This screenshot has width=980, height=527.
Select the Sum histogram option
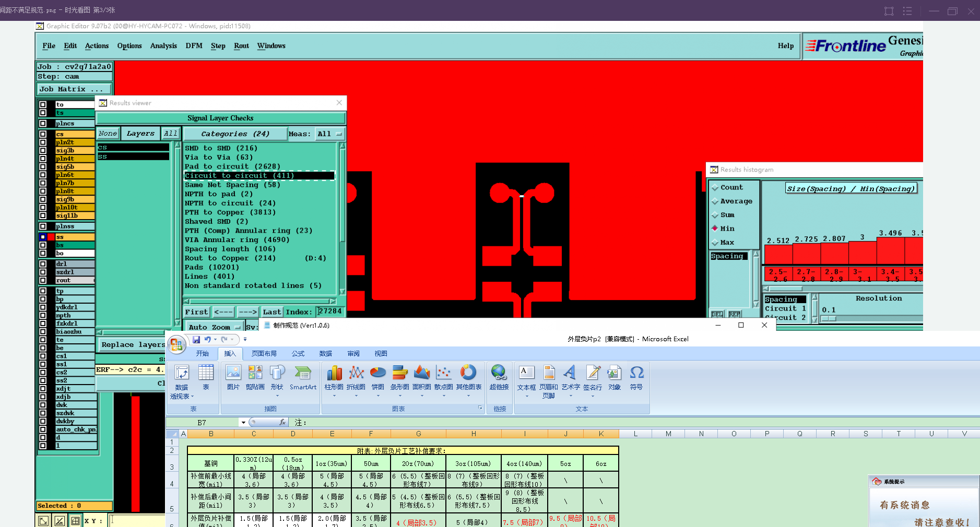click(723, 214)
